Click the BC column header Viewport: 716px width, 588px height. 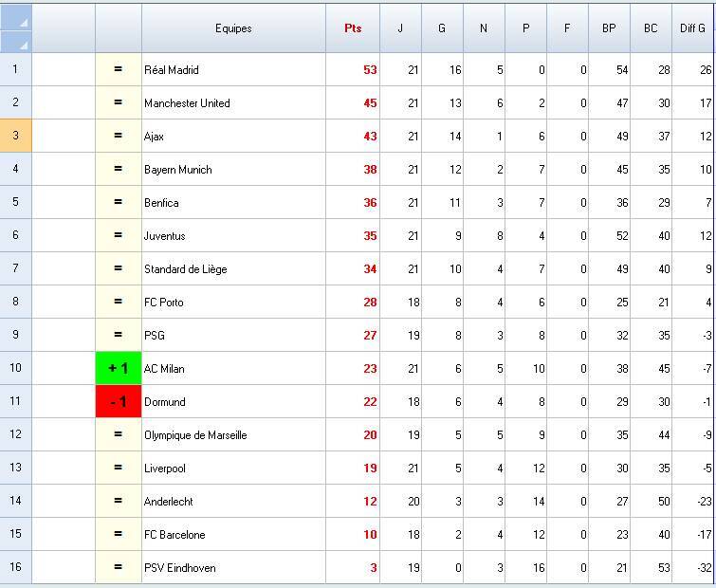(651, 28)
